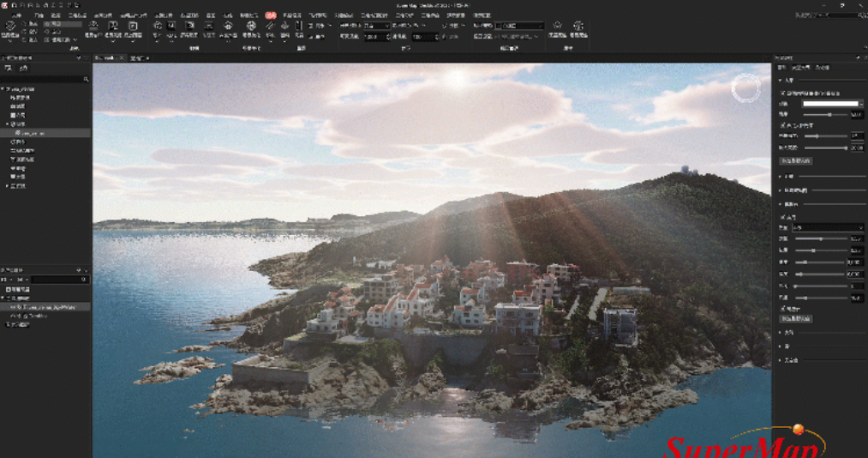Viewport: 868px width, 458px height.
Task: Click the lower gray button in properties panel
Action: click(x=796, y=319)
